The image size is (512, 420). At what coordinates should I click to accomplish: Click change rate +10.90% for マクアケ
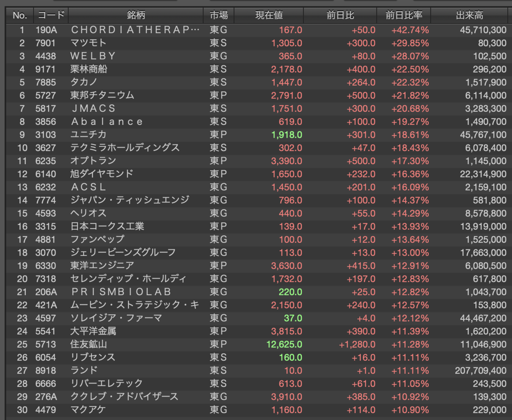tap(410, 409)
